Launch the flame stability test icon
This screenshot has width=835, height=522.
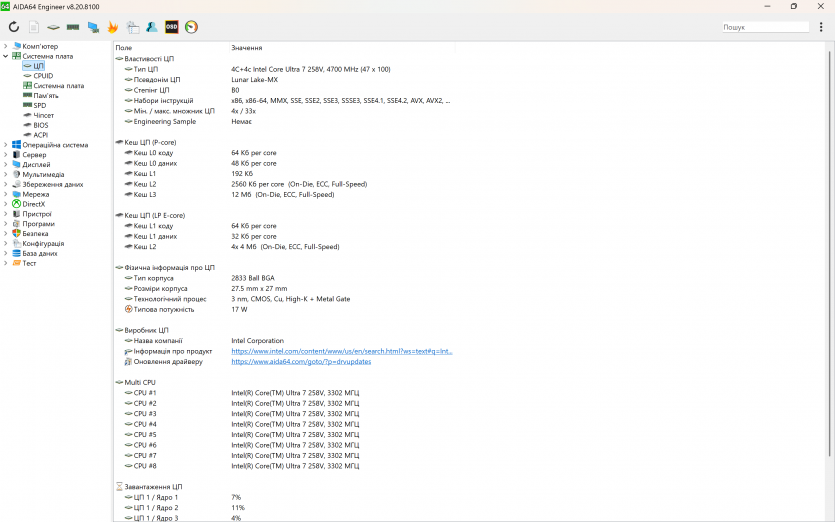point(113,27)
